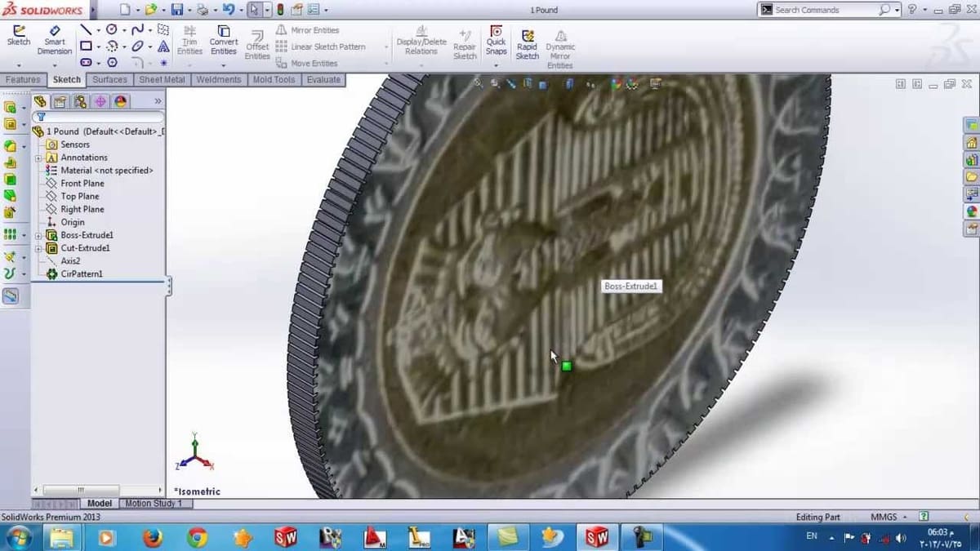Switch to the Surfaces tab
Screen dimensions: 980x551
pos(109,80)
